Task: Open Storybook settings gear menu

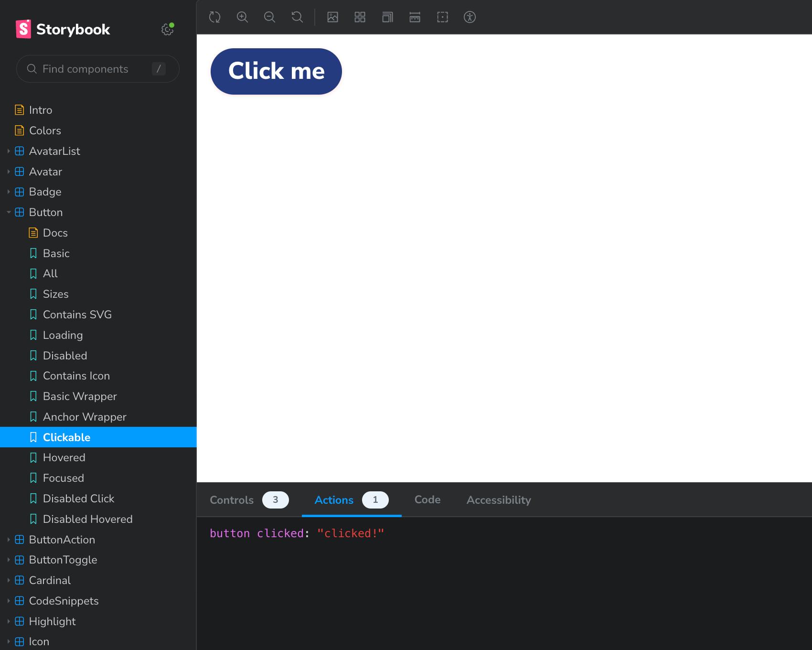Action: click(167, 30)
